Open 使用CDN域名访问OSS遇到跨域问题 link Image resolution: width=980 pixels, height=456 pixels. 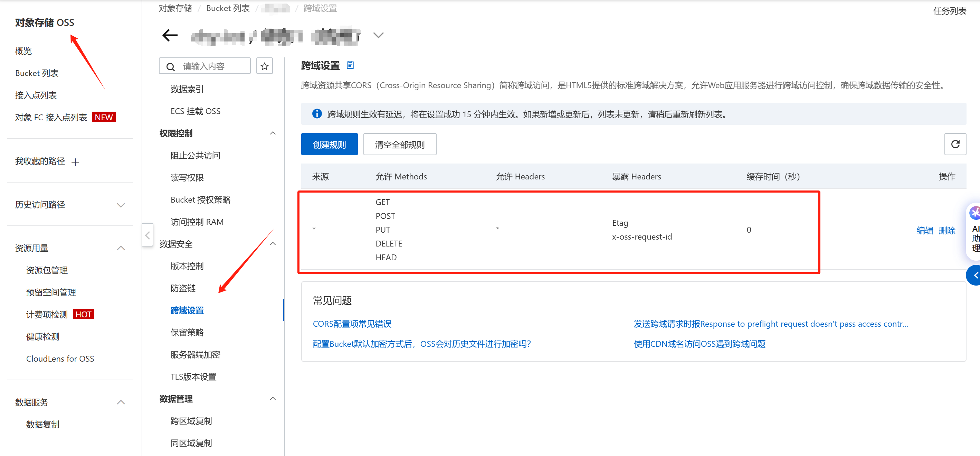(699, 344)
